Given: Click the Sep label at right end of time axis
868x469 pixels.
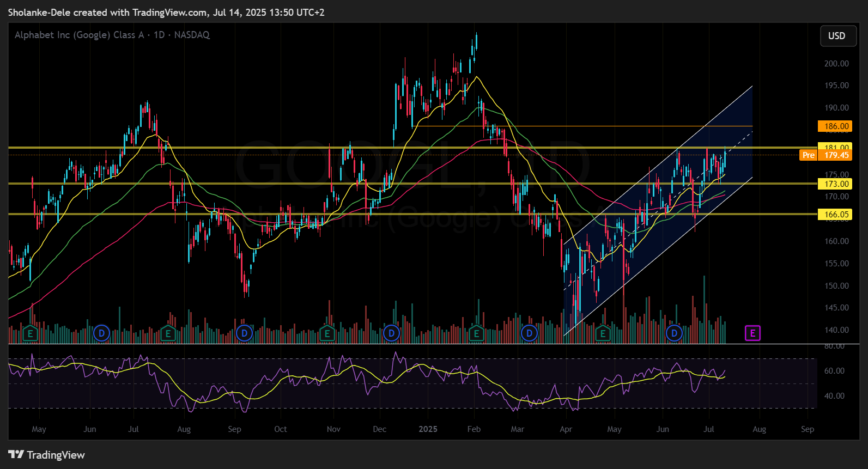Looking at the screenshot, I should [808, 429].
